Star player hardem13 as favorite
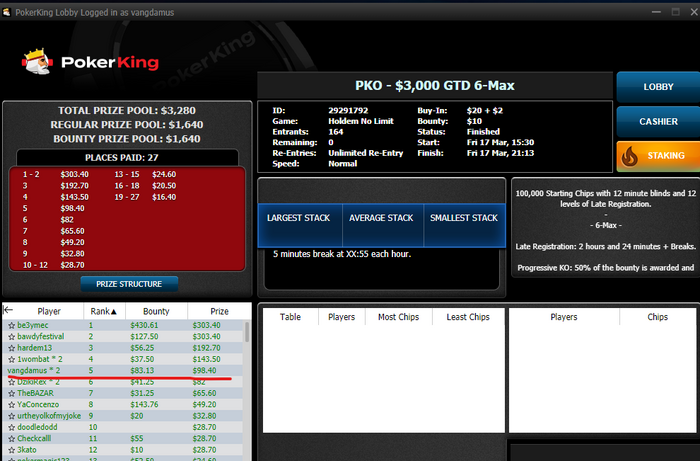 tap(12, 348)
